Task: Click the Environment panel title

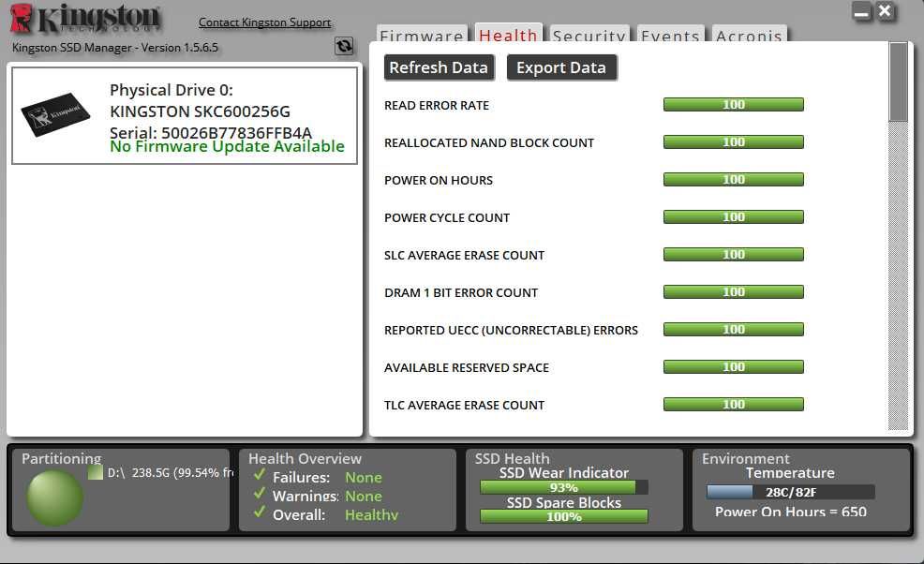Action: [x=745, y=458]
